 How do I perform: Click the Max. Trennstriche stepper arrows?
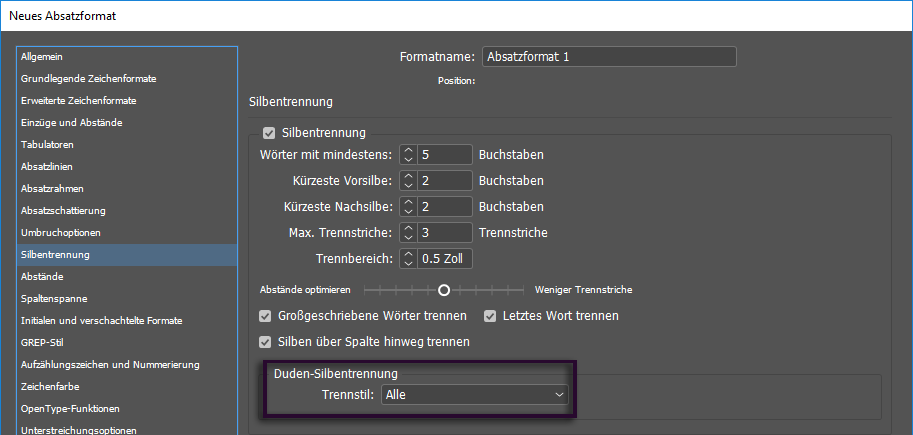(x=408, y=233)
